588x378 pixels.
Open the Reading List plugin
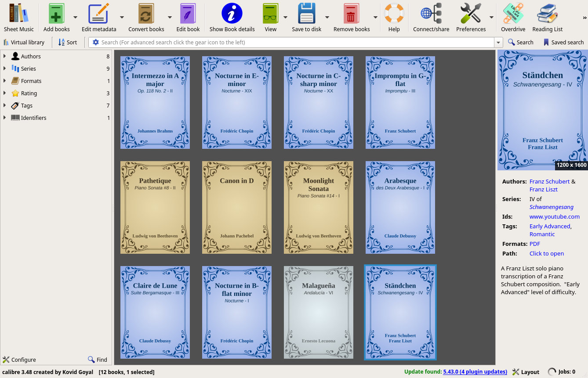(548, 13)
